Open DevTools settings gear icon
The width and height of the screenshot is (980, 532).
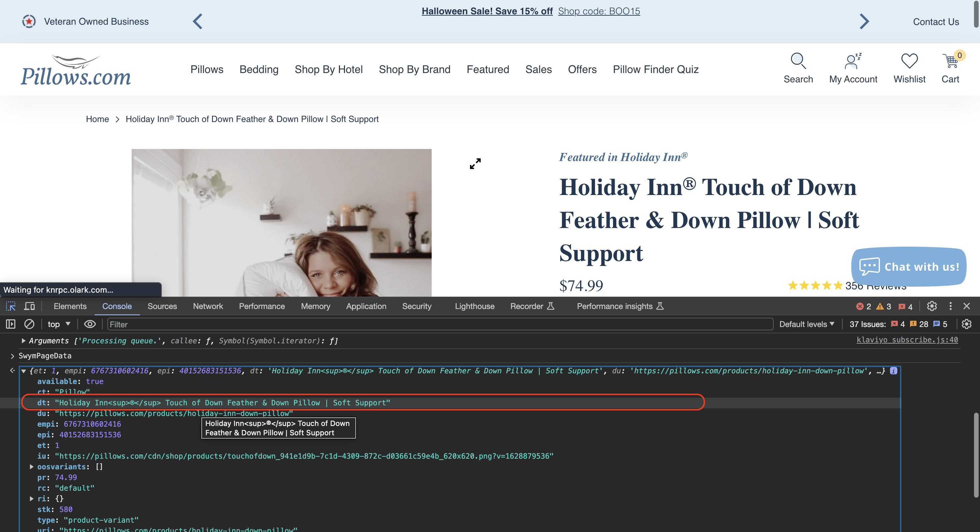[x=932, y=306]
